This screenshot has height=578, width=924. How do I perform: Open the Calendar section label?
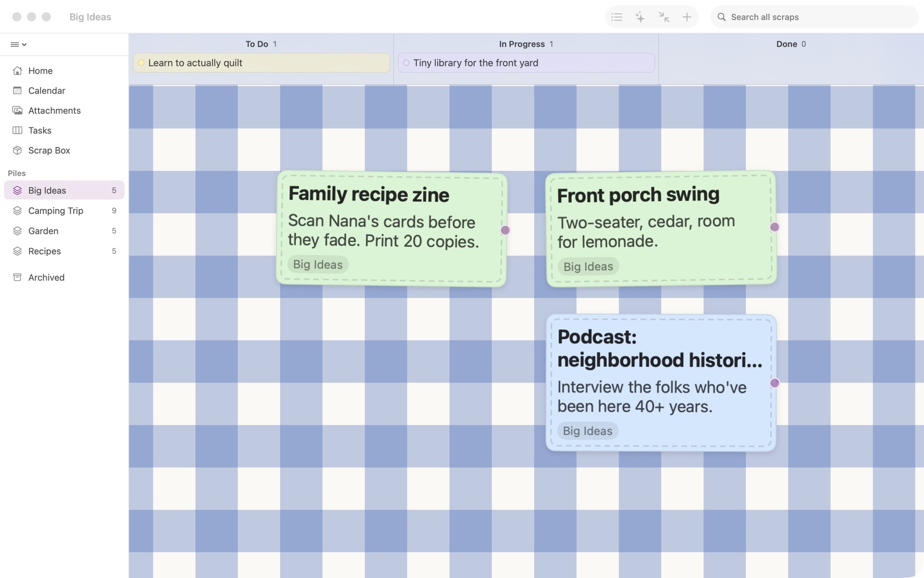(47, 90)
